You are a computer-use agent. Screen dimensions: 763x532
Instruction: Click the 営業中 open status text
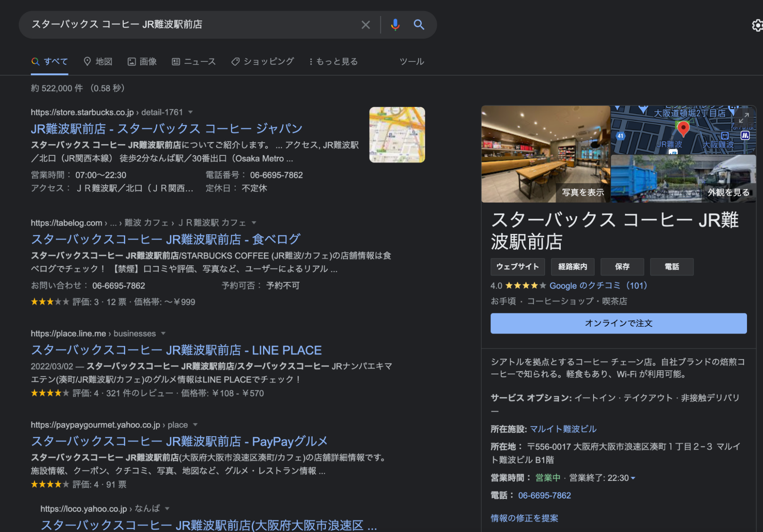pyautogui.click(x=548, y=478)
